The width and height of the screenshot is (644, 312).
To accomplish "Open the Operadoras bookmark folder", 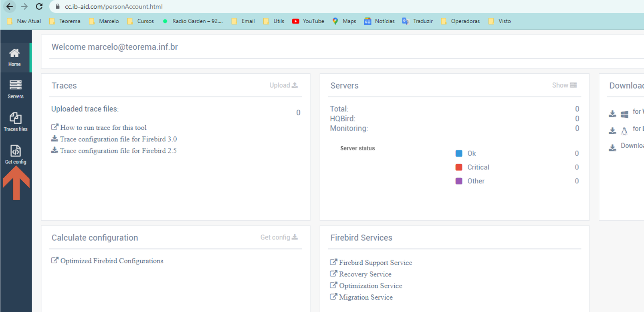I will pyautogui.click(x=460, y=21).
